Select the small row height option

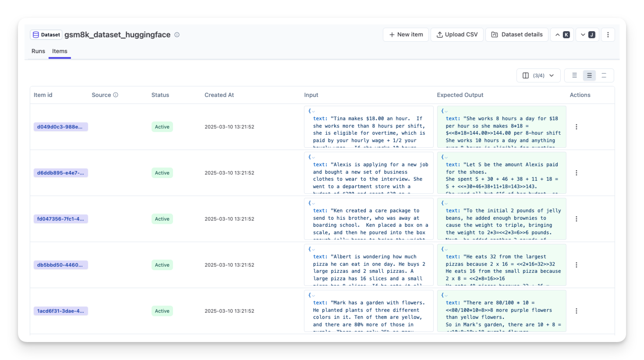[x=574, y=75]
